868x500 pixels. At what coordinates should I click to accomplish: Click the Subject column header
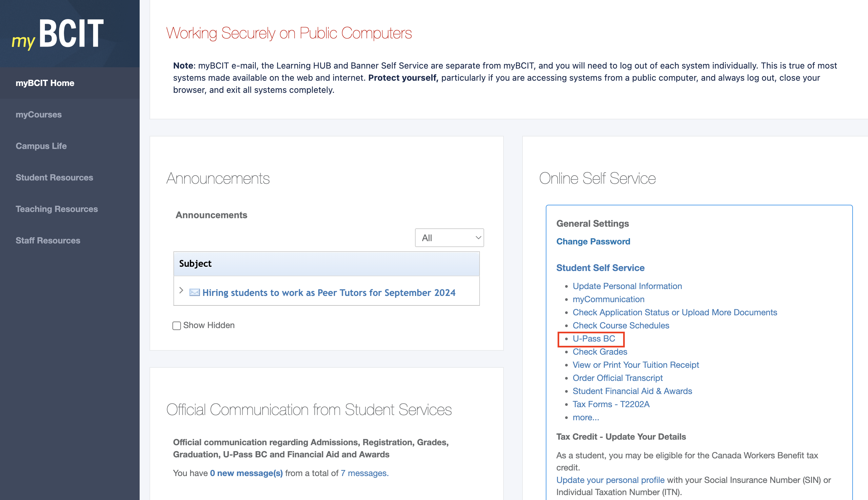coord(195,263)
